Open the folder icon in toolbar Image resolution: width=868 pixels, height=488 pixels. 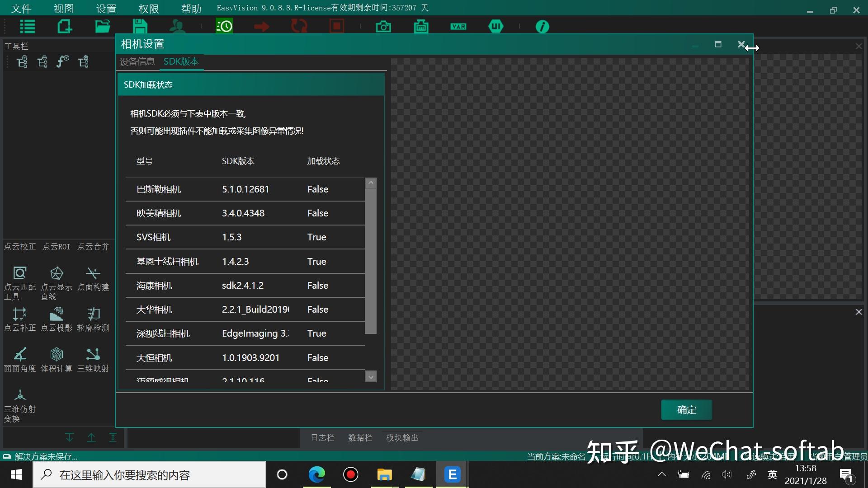pos(103,27)
